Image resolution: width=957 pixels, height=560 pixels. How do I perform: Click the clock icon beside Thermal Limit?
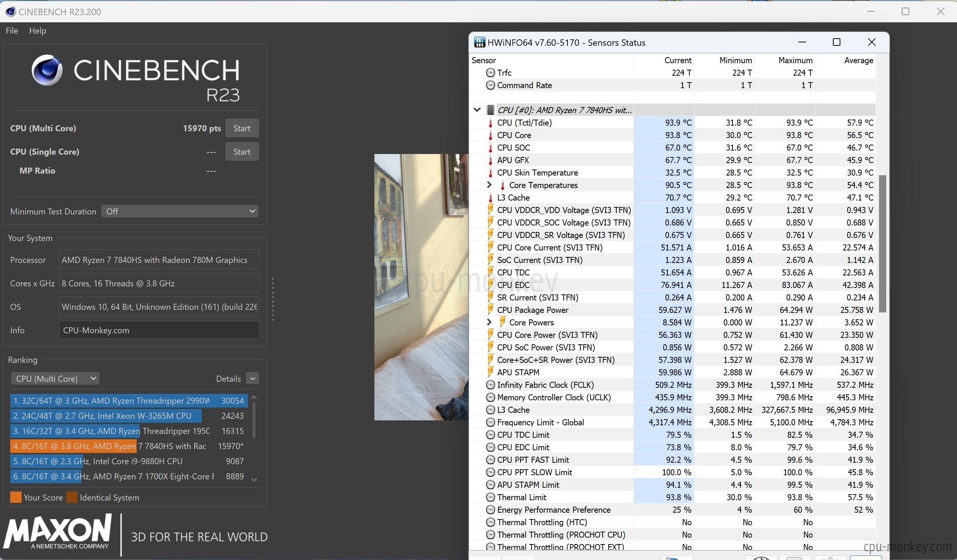click(491, 497)
